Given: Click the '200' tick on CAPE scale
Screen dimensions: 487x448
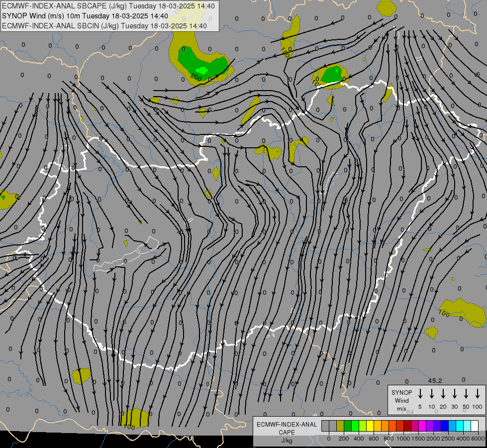Looking at the screenshot, I should pos(344,439).
